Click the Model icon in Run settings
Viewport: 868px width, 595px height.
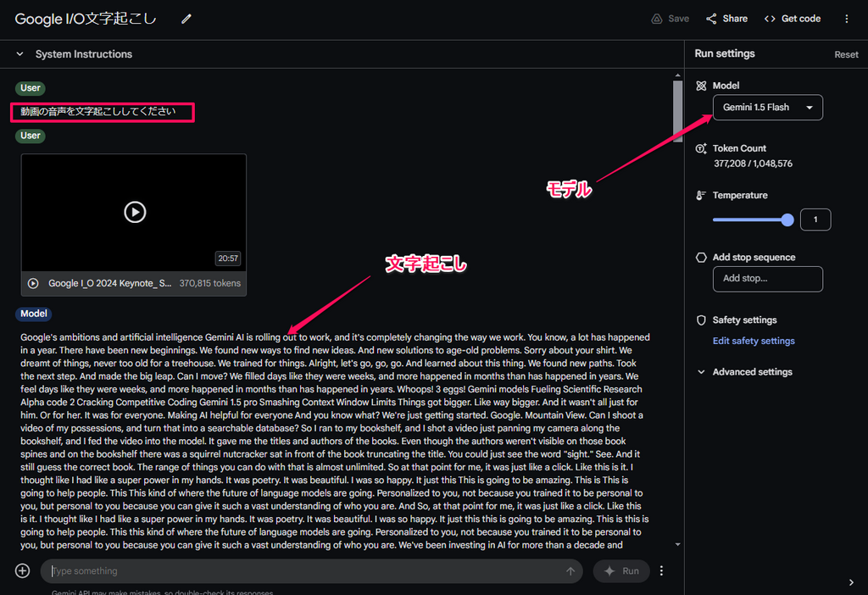click(x=701, y=86)
